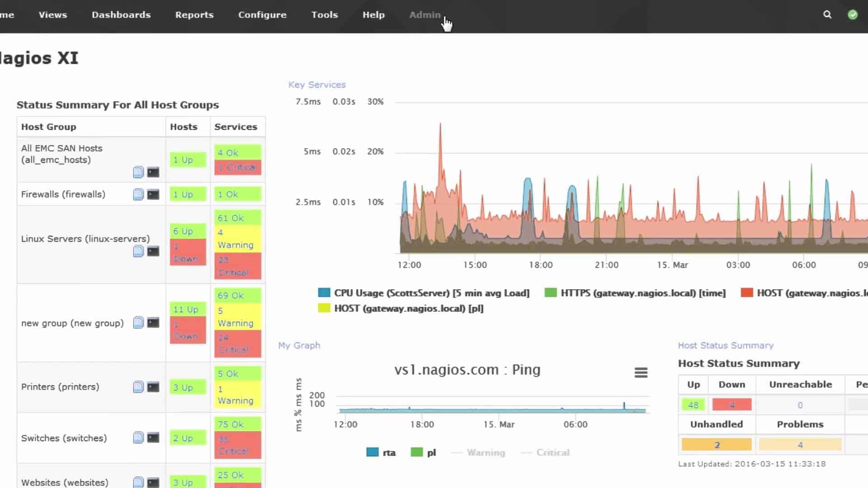Open the Dashboards menu

pos(121,14)
